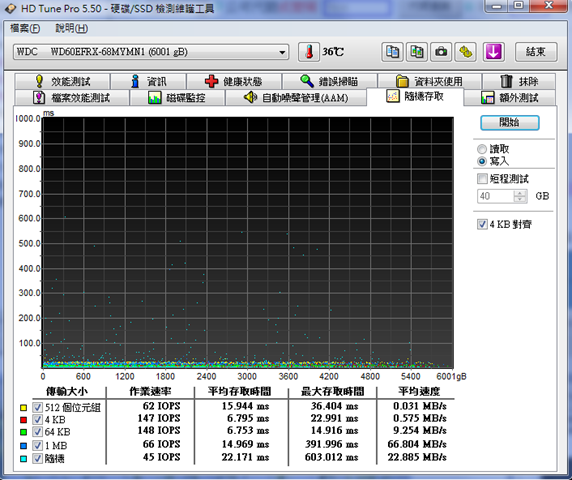
Task: Click the camera save screenshot icon
Action: click(441, 52)
